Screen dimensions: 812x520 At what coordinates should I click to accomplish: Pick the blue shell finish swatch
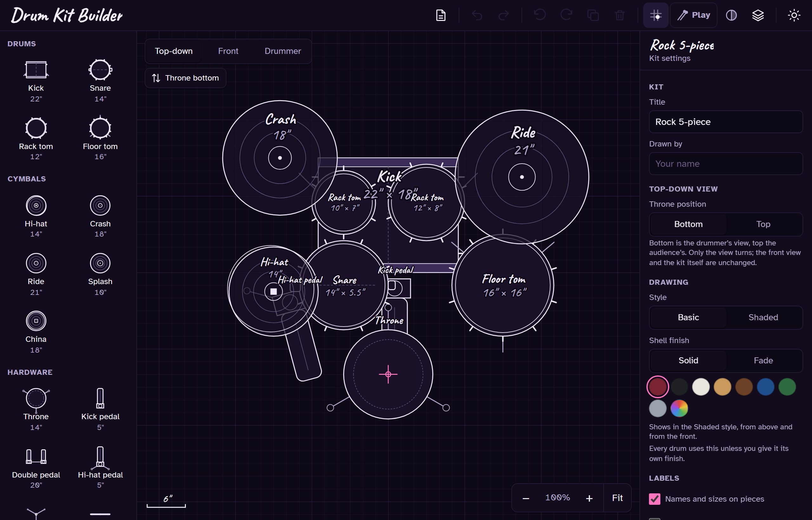point(765,387)
